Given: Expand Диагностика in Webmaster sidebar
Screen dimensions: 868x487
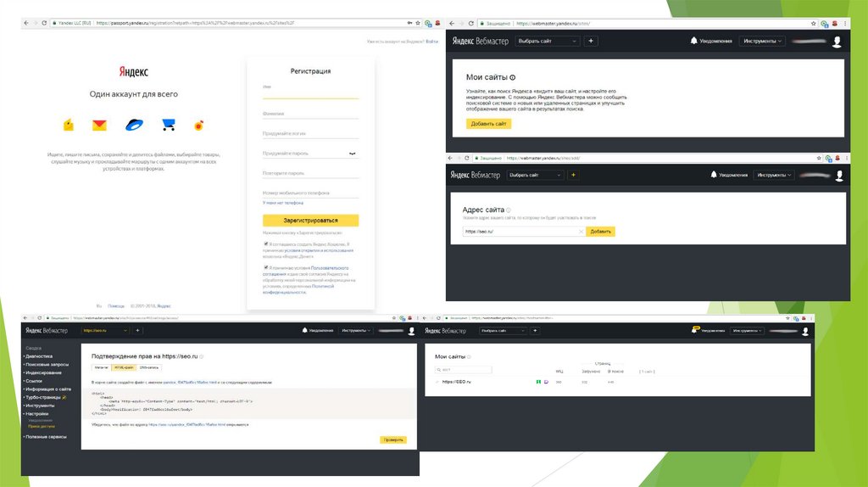Looking at the screenshot, I should coord(39,356).
